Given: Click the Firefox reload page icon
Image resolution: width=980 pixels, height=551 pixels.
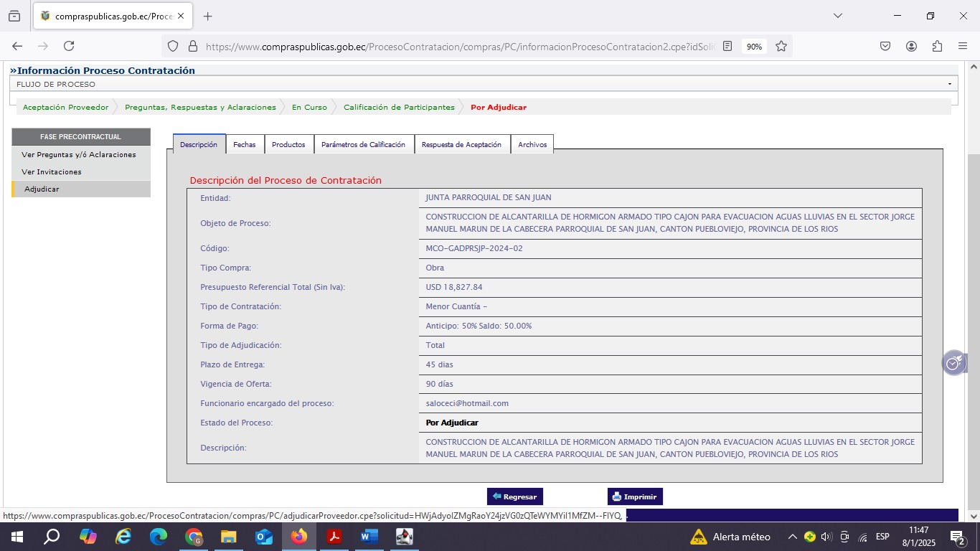Looking at the screenshot, I should pyautogui.click(x=69, y=46).
